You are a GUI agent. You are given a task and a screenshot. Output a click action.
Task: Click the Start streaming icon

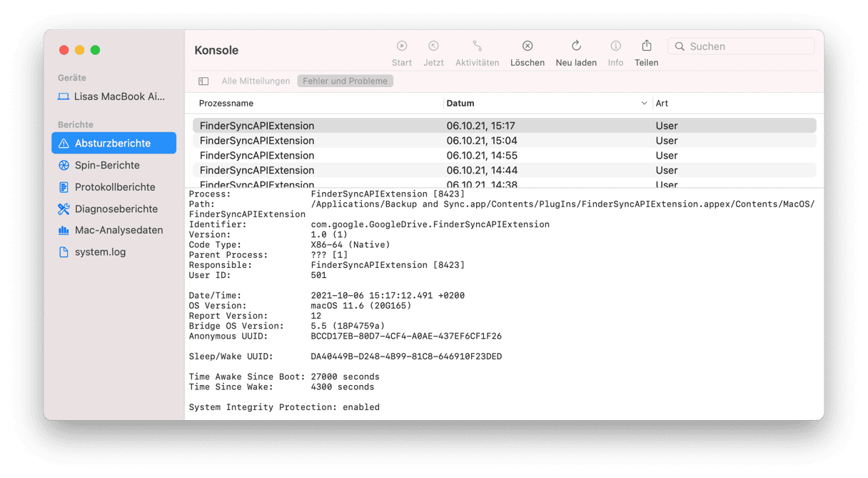click(402, 46)
